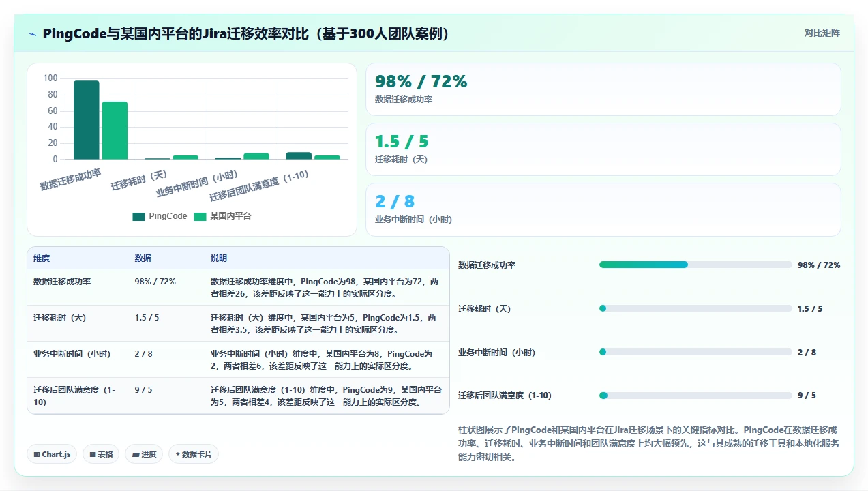This screenshot has width=868, height=491.
Task: Click the lightning icon beside the title
Action: [32, 34]
